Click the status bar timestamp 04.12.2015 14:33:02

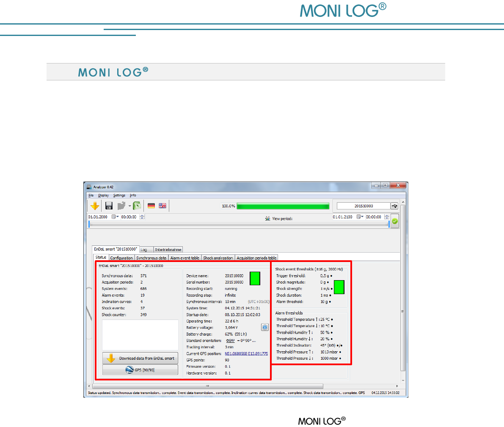tap(386, 393)
